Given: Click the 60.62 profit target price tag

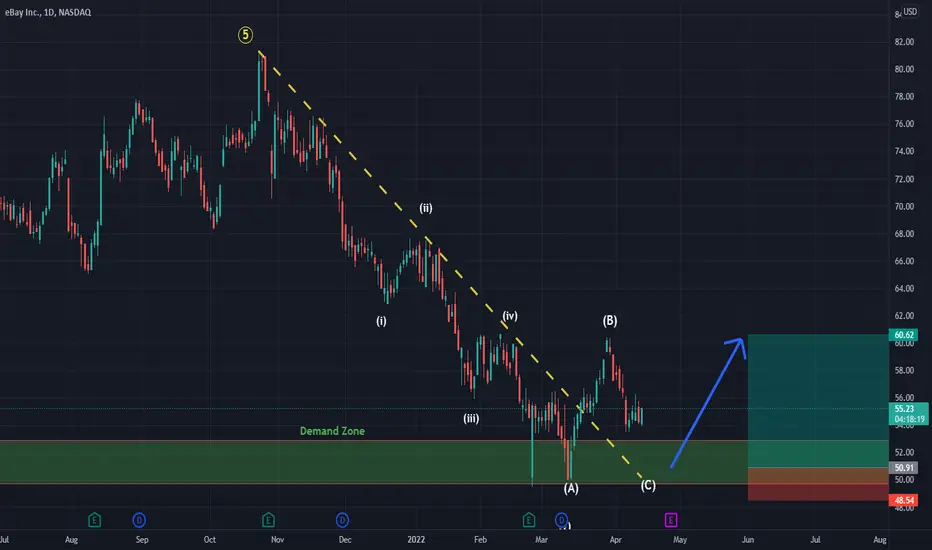Looking at the screenshot, I should tap(903, 335).
